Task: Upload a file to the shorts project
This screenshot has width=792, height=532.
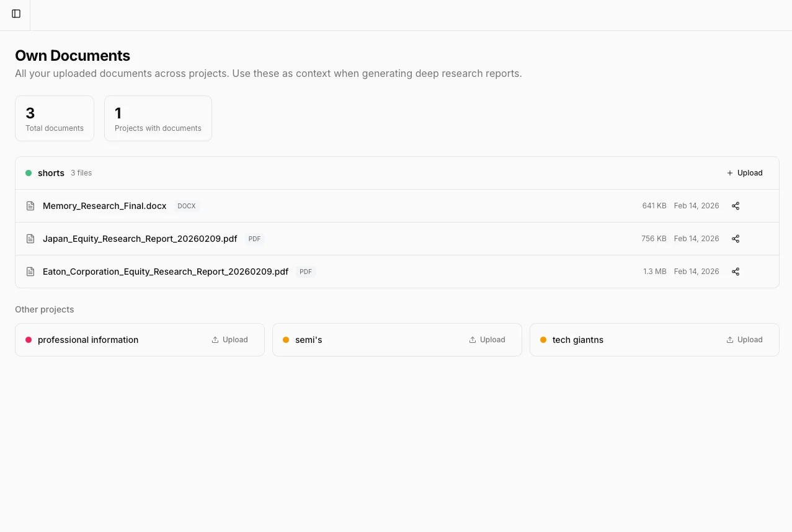Action: (x=744, y=173)
